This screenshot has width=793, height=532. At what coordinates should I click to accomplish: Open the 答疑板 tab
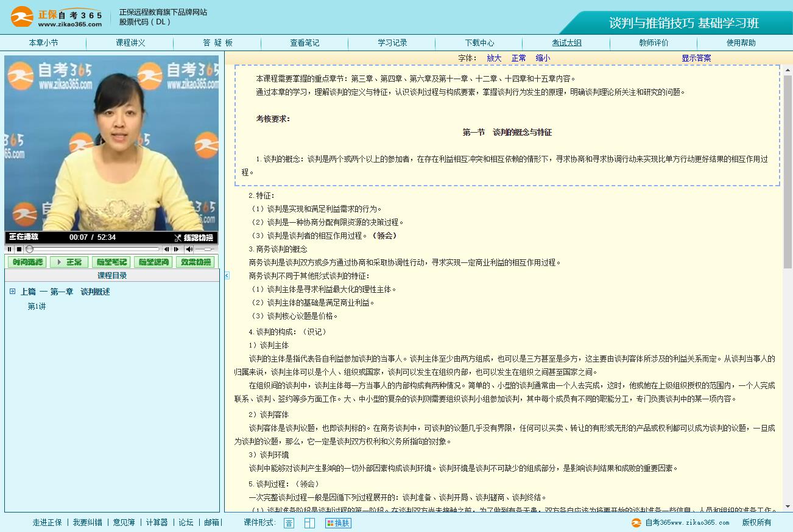click(217, 43)
